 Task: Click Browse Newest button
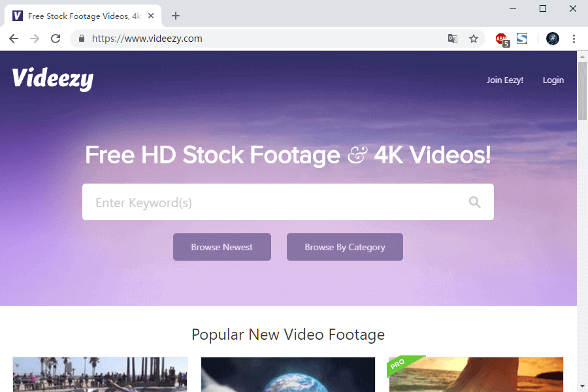pyautogui.click(x=221, y=247)
